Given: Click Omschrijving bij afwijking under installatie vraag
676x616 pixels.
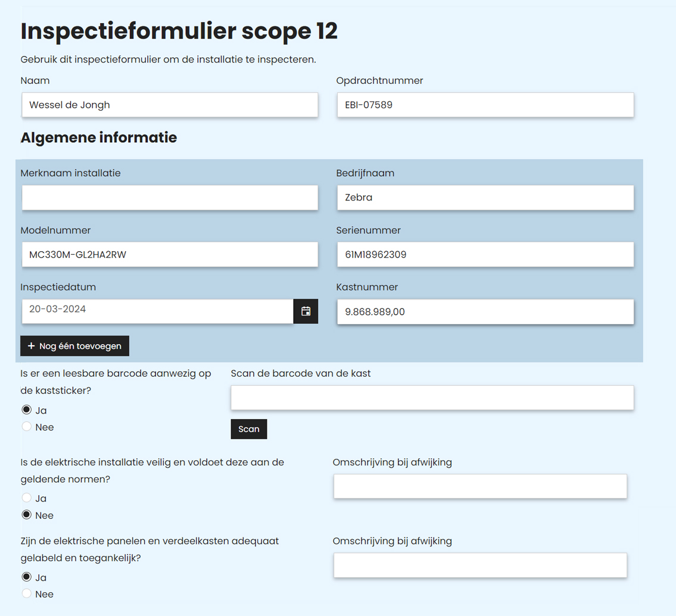Looking at the screenshot, I should pyautogui.click(x=480, y=486).
